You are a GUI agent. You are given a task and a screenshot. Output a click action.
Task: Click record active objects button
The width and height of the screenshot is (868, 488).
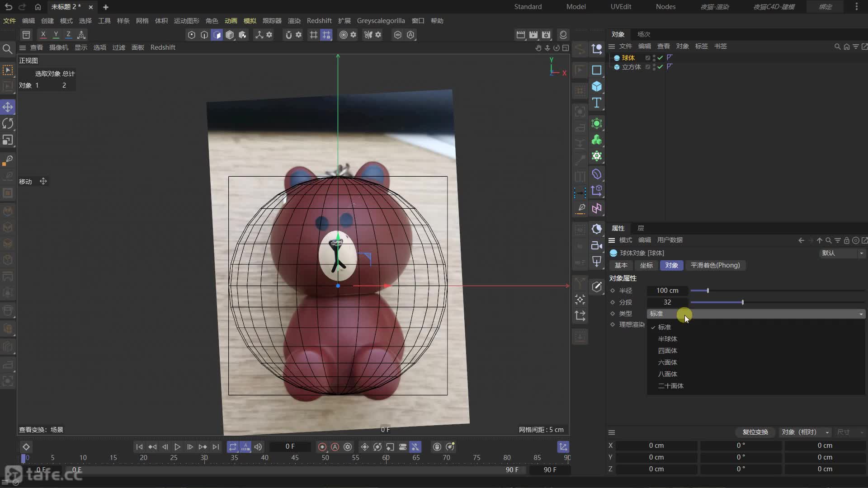(x=322, y=447)
